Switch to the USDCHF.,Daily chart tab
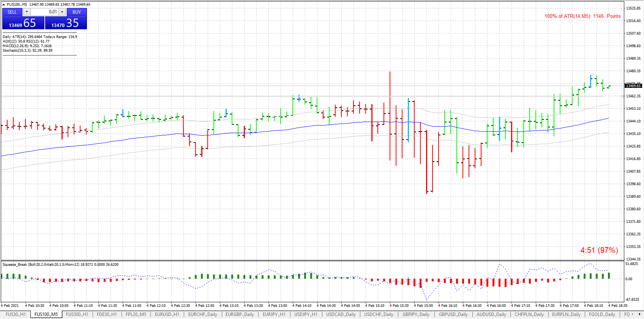Screen dimensions: 644x319 pos(379,314)
